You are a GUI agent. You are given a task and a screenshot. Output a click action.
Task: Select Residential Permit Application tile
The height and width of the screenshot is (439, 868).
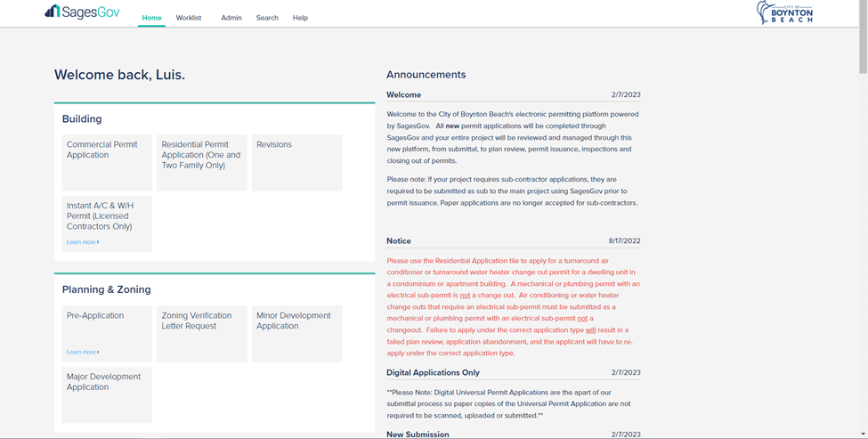(202, 162)
